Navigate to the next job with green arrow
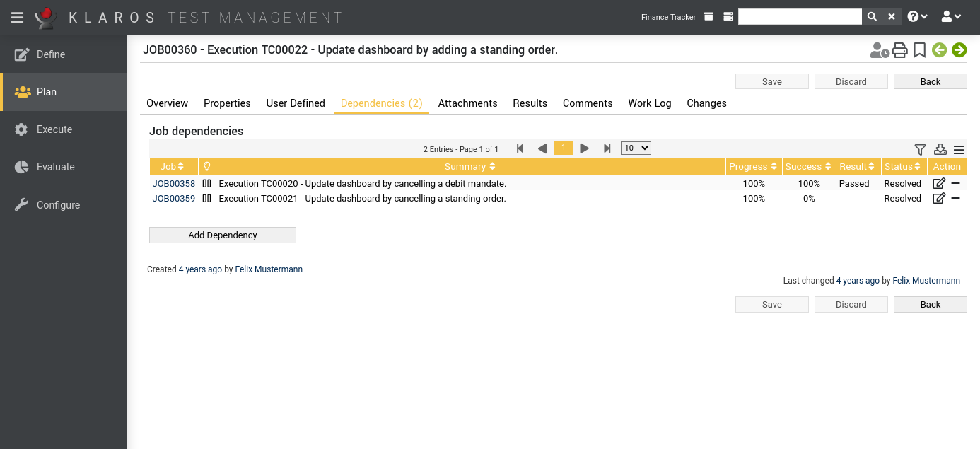 click(x=959, y=49)
